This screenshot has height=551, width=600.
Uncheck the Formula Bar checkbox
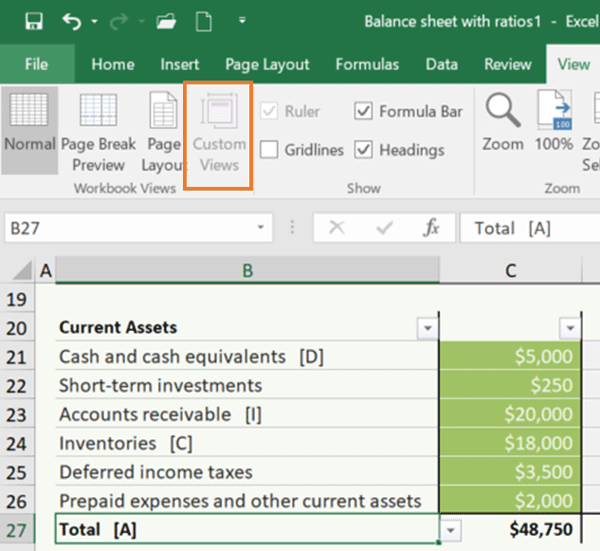point(363,111)
